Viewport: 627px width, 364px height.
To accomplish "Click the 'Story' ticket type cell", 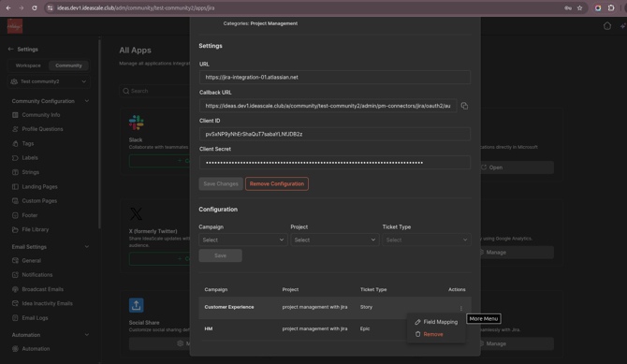I will pyautogui.click(x=366, y=307).
